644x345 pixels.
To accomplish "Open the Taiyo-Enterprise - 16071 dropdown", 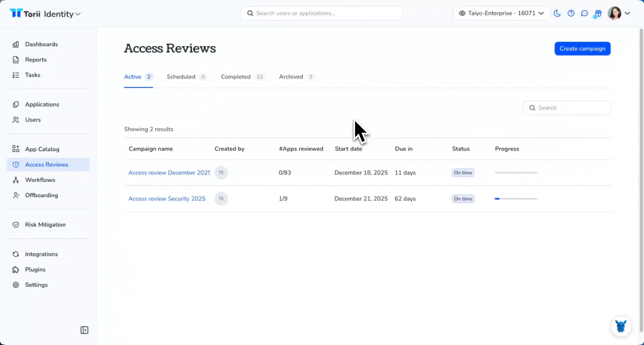I will click(x=501, y=13).
